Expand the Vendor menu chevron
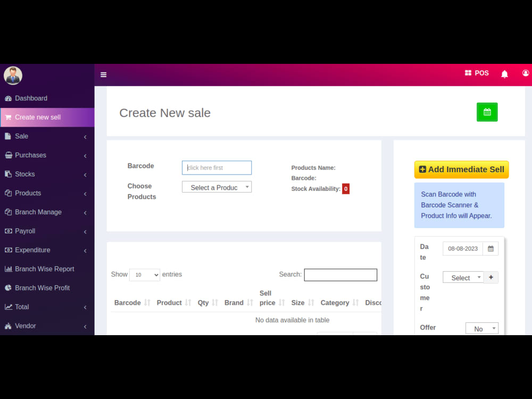 [85, 327]
